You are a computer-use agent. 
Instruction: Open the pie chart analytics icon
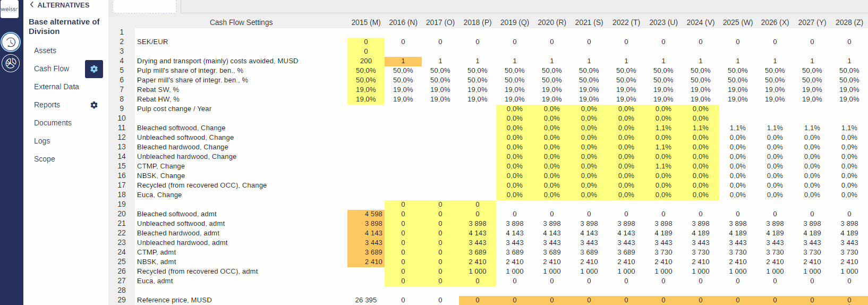coord(11,63)
